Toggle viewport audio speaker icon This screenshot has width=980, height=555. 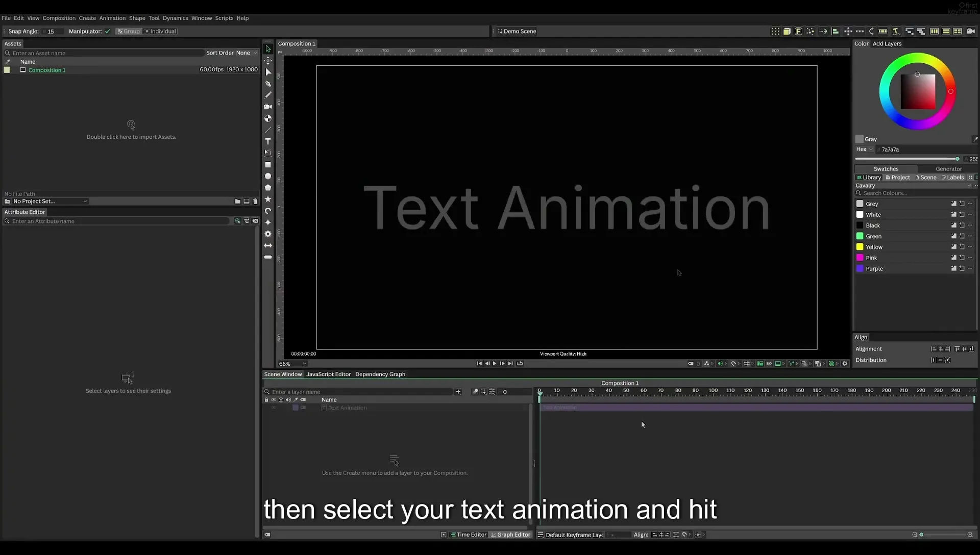pos(720,364)
